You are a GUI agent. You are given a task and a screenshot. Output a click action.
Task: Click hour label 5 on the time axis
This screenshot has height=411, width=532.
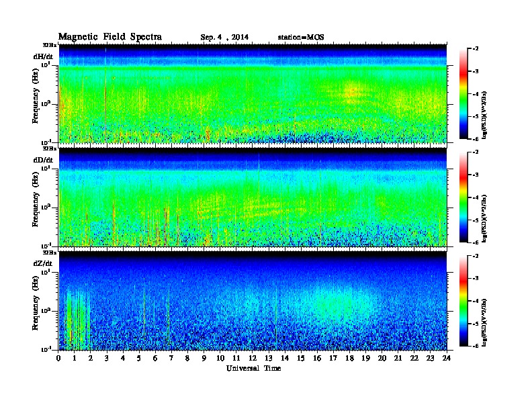[x=140, y=359]
